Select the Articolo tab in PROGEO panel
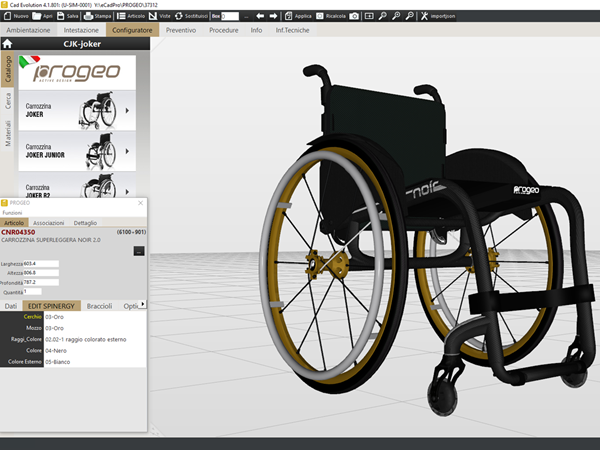 coord(14,223)
